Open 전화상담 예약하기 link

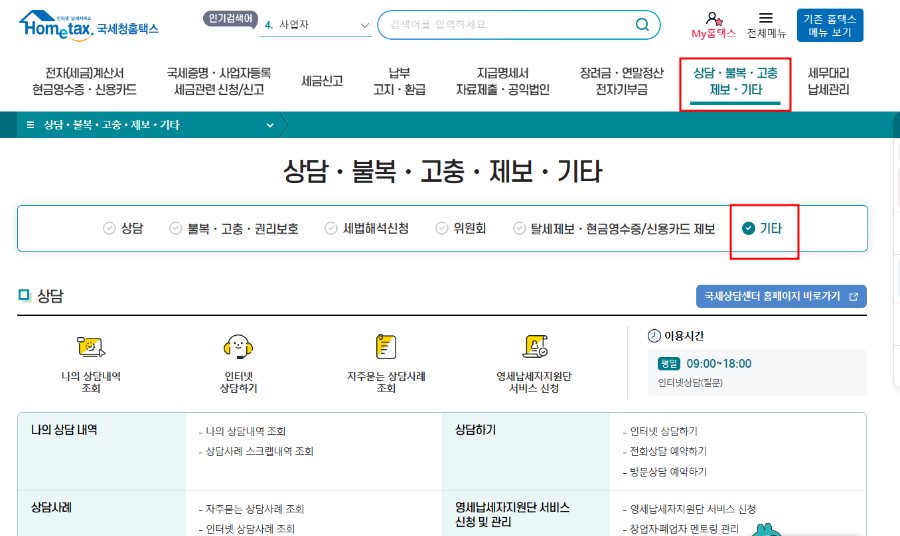668,451
